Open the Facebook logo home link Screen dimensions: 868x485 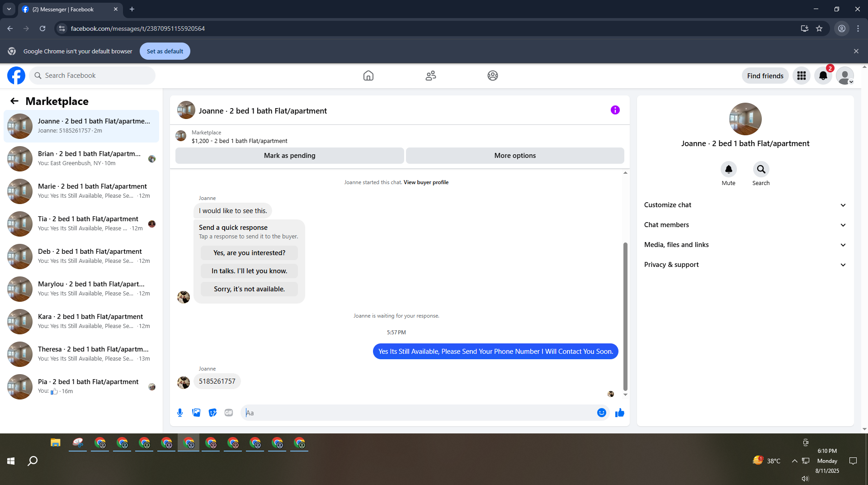click(x=16, y=76)
